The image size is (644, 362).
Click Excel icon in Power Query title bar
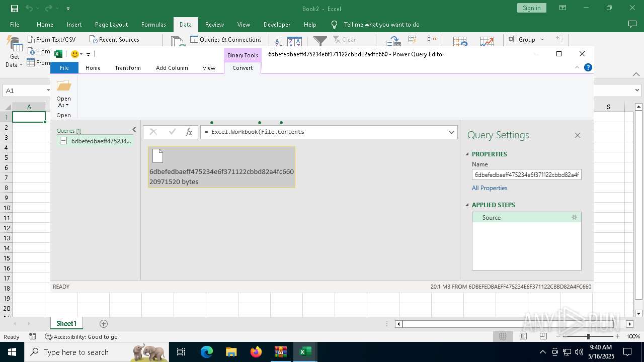pyautogui.click(x=58, y=54)
